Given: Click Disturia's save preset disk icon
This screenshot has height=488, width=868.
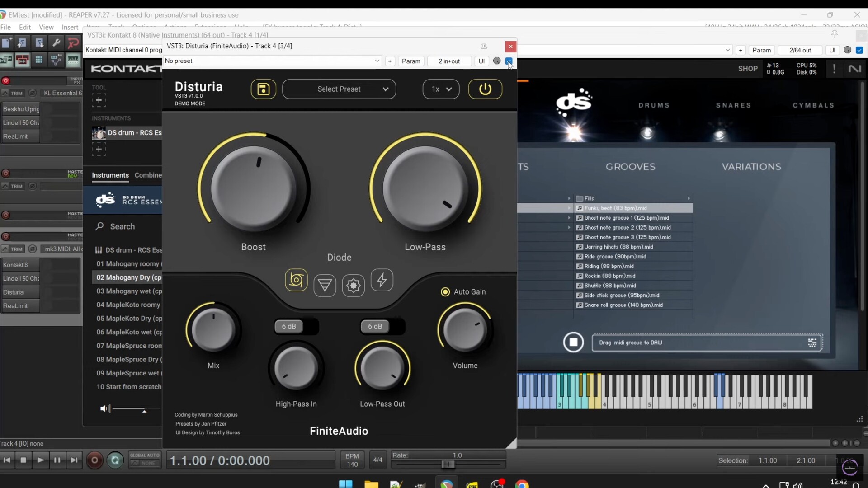Looking at the screenshot, I should tap(263, 89).
